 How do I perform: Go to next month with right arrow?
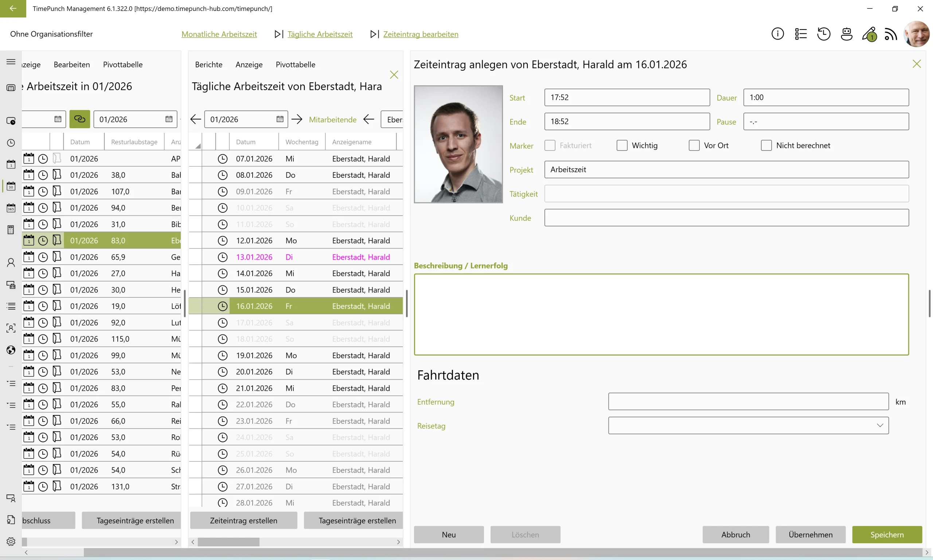(x=297, y=119)
